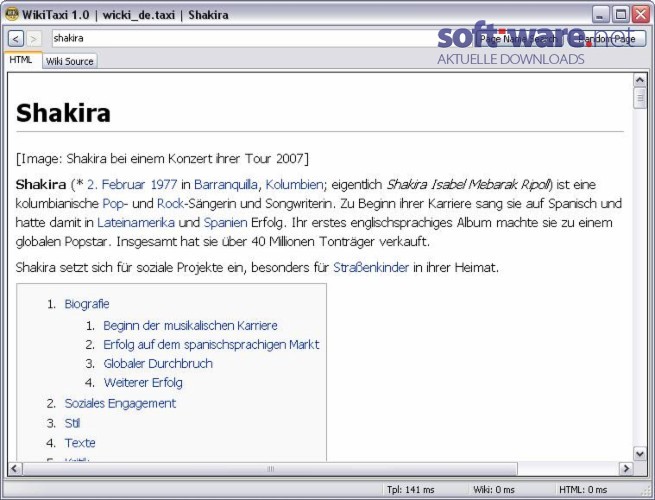This screenshot has height=500, width=655.
Task: Click the 'Wiki: 0 ms' status entry
Action: pos(494,489)
